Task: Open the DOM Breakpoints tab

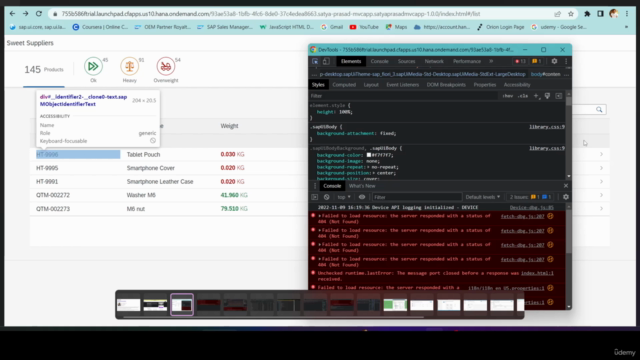Action: (446, 85)
